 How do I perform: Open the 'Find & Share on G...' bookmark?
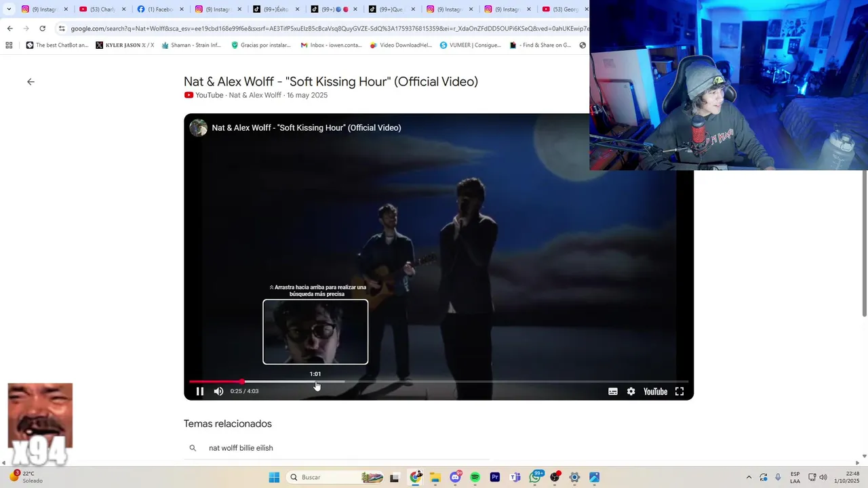(540, 45)
